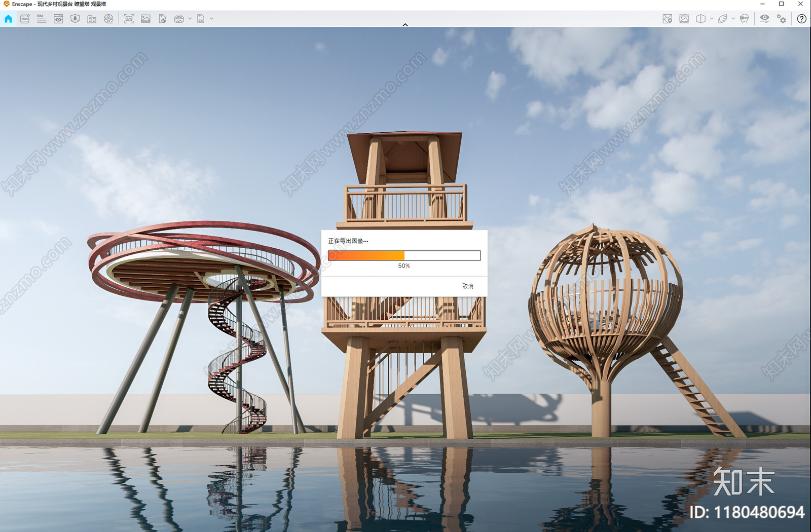Click the batch image render icon
The height and width of the screenshot is (532, 811).
click(145, 19)
